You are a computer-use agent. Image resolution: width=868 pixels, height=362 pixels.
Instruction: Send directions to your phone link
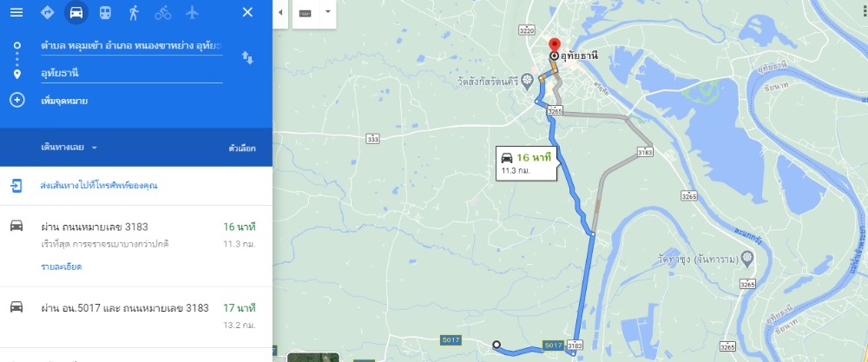[x=99, y=186]
